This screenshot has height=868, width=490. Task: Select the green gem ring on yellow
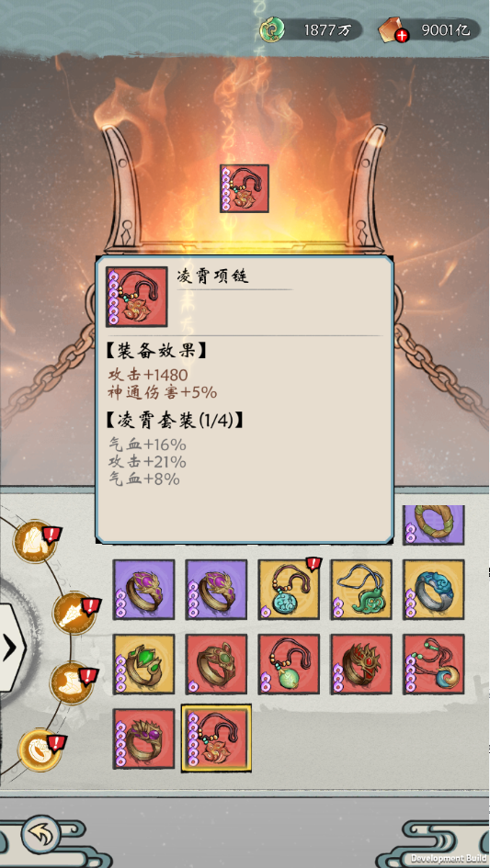pos(143,664)
